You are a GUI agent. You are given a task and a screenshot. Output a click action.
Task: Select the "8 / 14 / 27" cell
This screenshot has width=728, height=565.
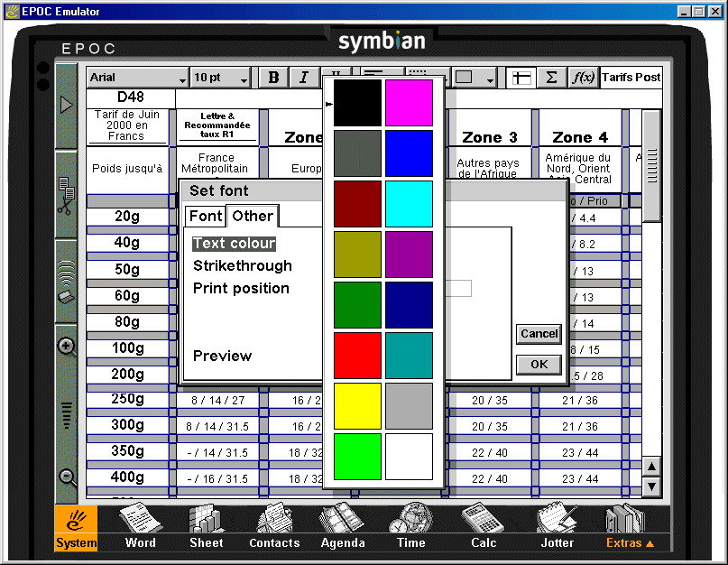217,401
